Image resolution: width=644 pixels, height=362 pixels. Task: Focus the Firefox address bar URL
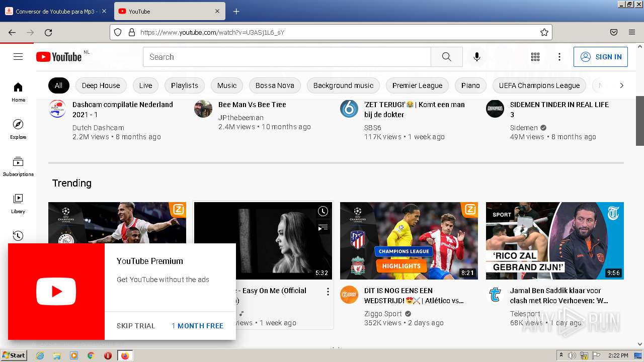[x=332, y=32]
